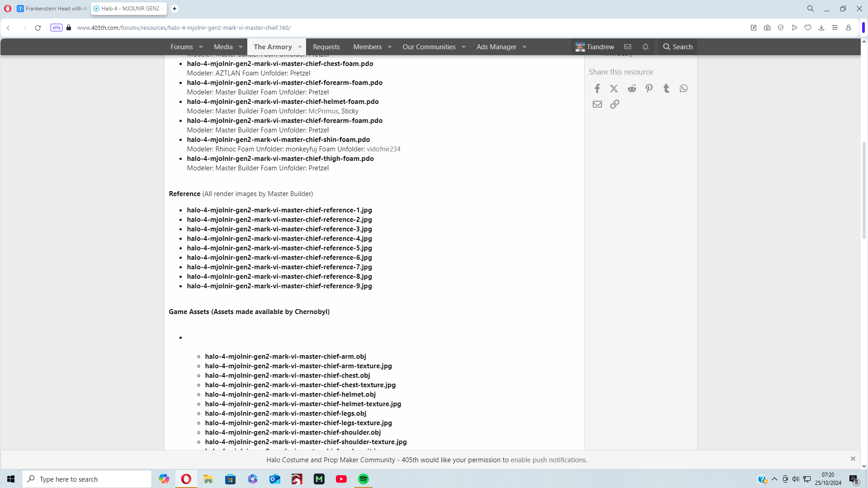Share resource on X (Twitter)
868x488 pixels.
(614, 89)
